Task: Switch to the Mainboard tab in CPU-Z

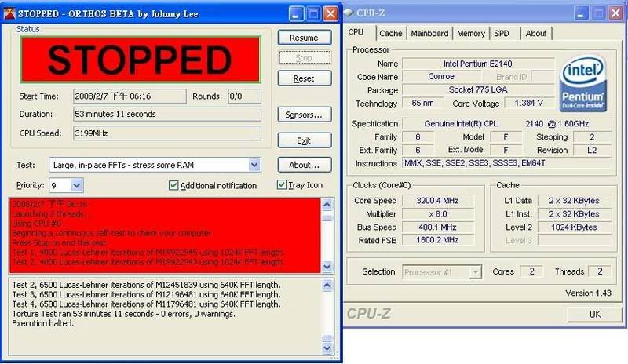Action: [x=429, y=33]
